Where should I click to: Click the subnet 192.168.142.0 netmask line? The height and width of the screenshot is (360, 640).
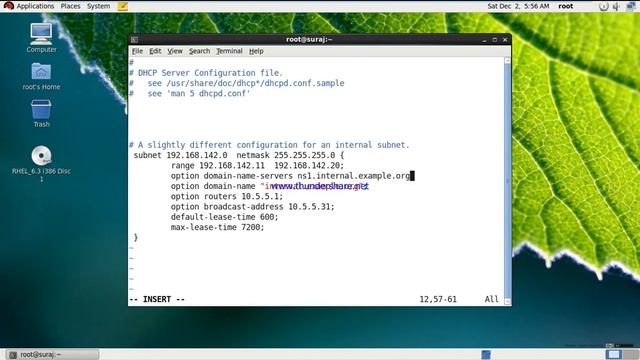239,155
